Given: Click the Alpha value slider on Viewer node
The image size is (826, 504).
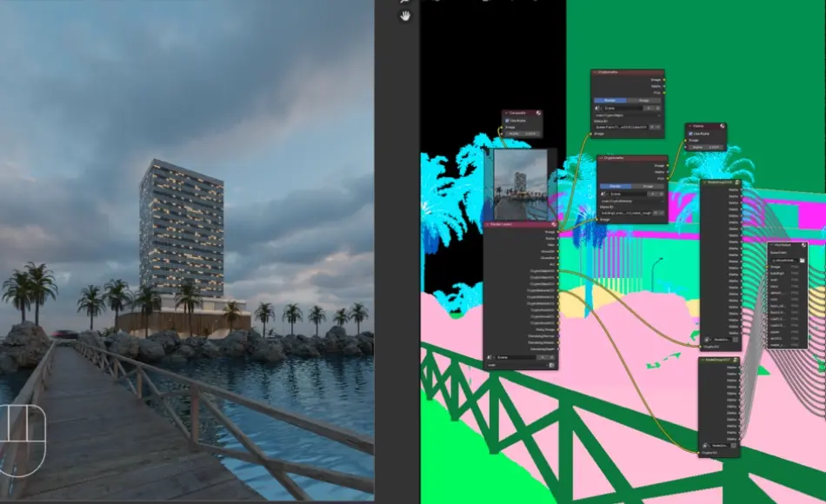Looking at the screenshot, I should point(707,147).
